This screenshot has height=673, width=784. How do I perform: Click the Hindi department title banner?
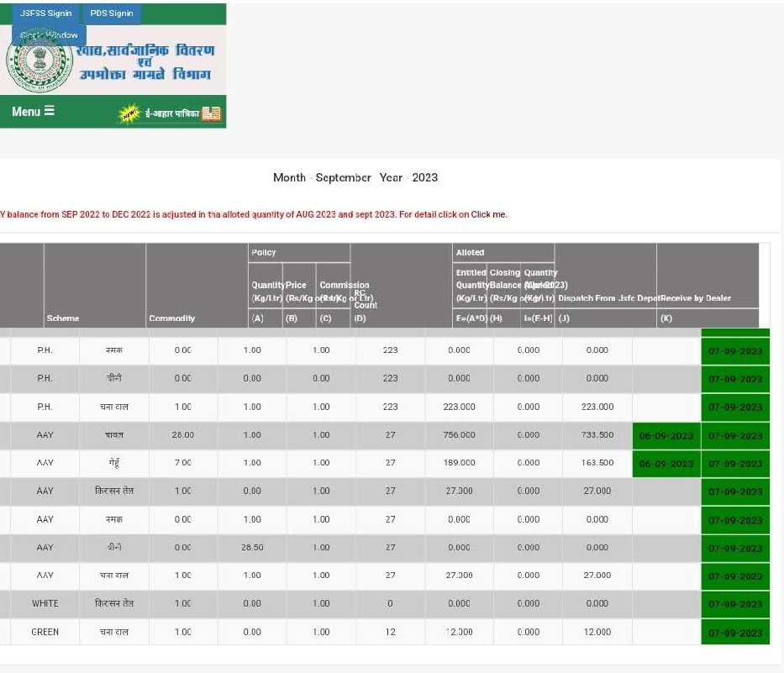(x=146, y=63)
